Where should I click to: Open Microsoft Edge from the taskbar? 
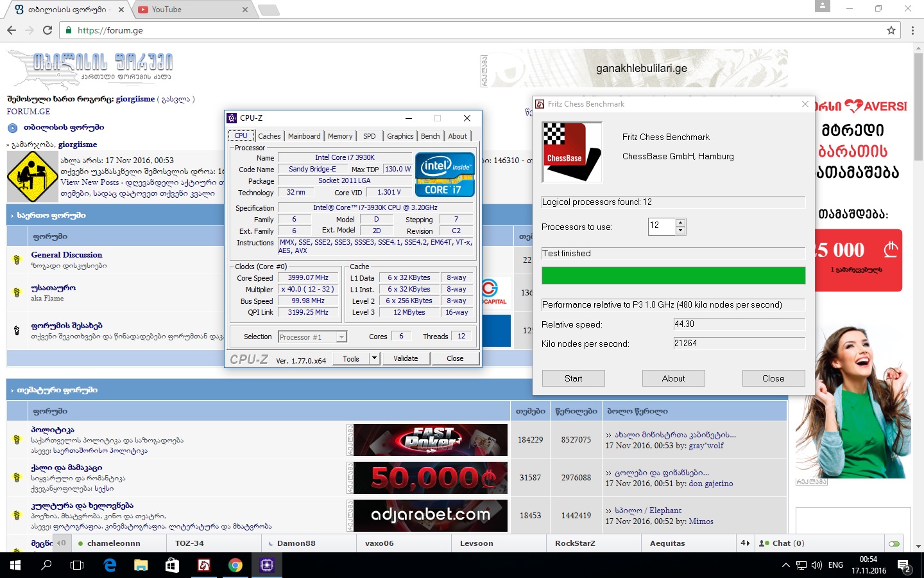click(110, 565)
